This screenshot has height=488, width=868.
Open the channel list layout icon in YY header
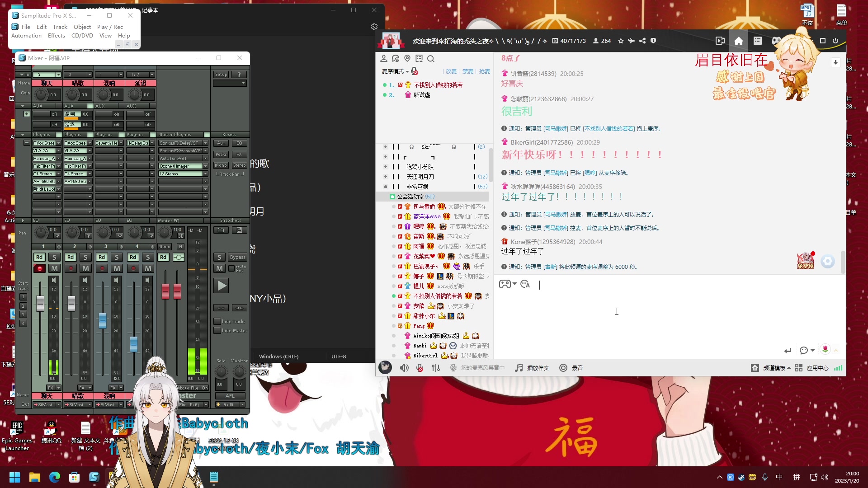coord(758,41)
